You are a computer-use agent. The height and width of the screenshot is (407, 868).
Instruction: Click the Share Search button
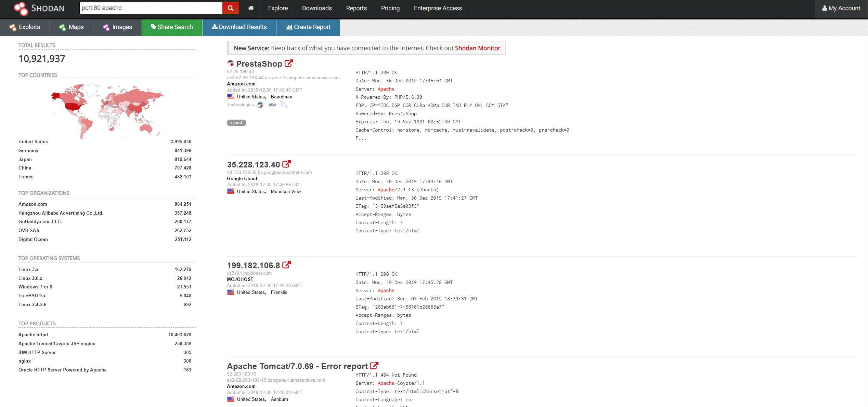[x=172, y=27]
